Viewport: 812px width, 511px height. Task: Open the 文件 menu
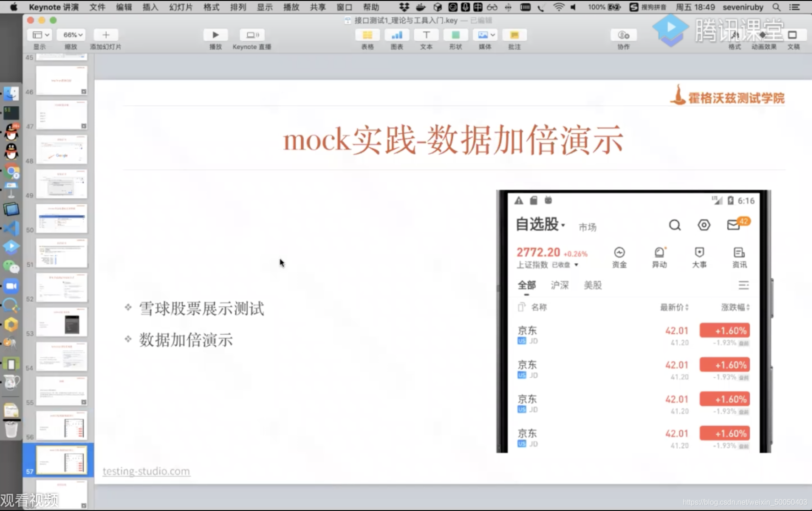pyautogui.click(x=97, y=7)
